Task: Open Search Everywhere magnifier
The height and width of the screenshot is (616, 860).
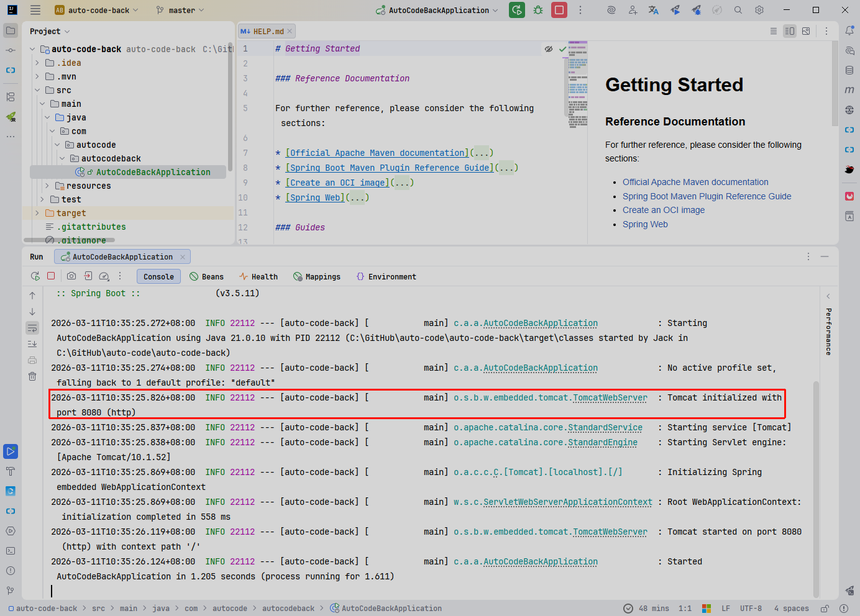Action: (x=738, y=10)
